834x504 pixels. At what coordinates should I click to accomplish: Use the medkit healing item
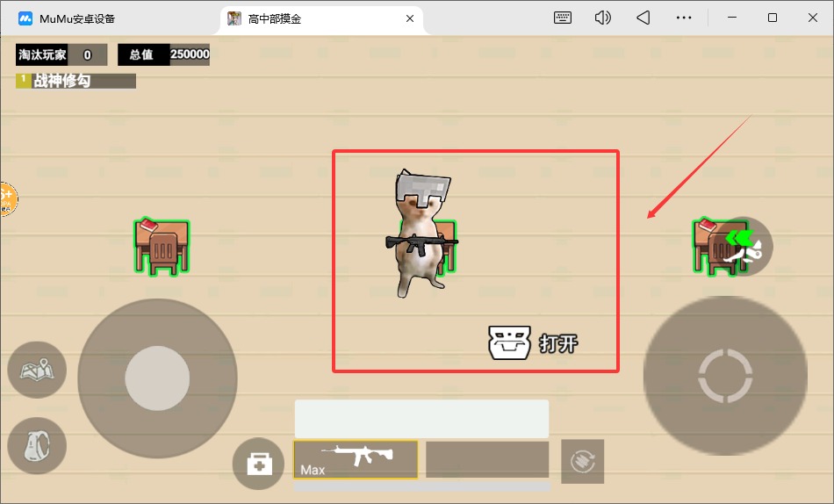258,464
